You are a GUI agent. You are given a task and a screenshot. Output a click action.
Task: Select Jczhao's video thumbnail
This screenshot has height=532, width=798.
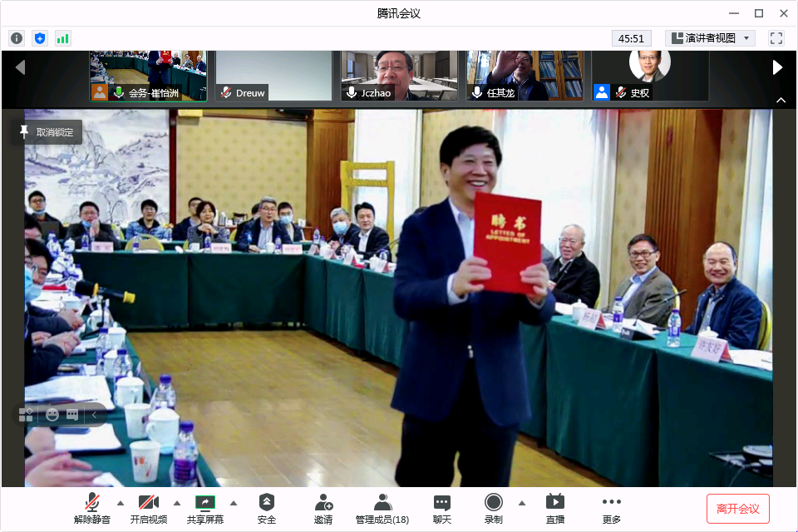click(x=399, y=76)
